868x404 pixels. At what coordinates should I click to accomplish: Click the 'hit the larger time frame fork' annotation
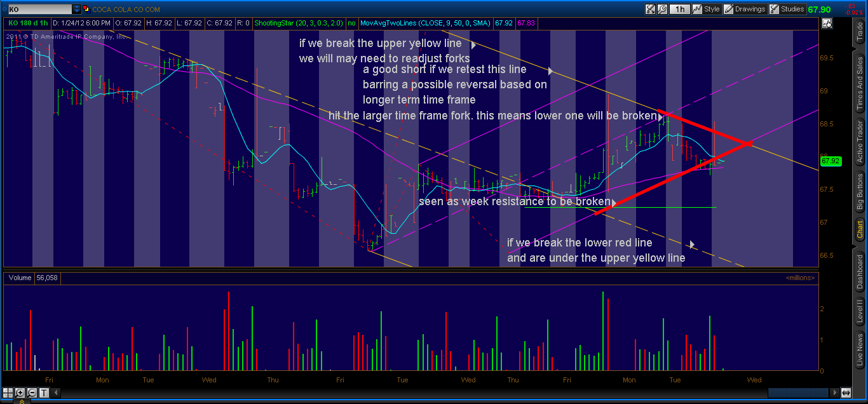pyautogui.click(x=492, y=116)
